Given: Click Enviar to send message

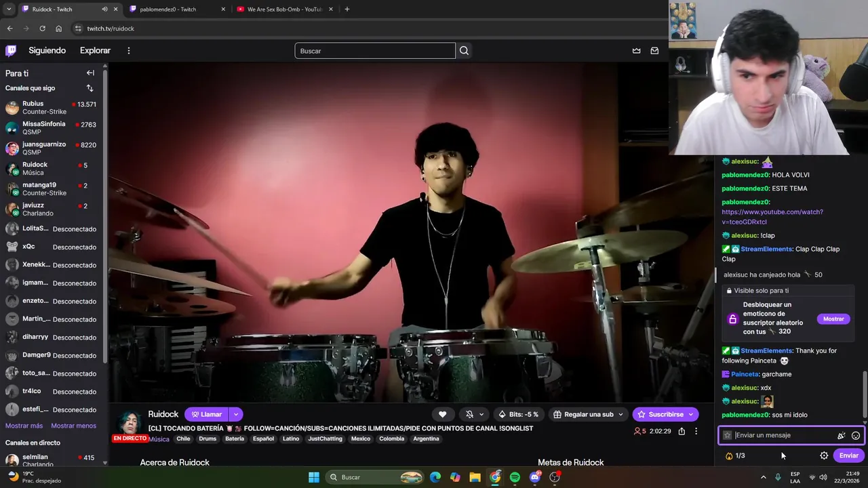Looking at the screenshot, I should tap(848, 455).
